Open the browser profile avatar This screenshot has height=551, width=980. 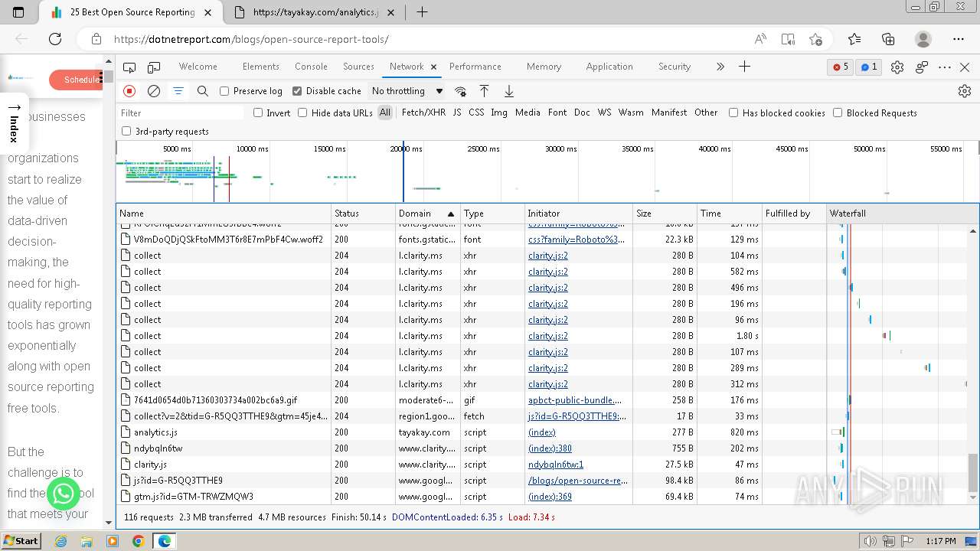923,39
